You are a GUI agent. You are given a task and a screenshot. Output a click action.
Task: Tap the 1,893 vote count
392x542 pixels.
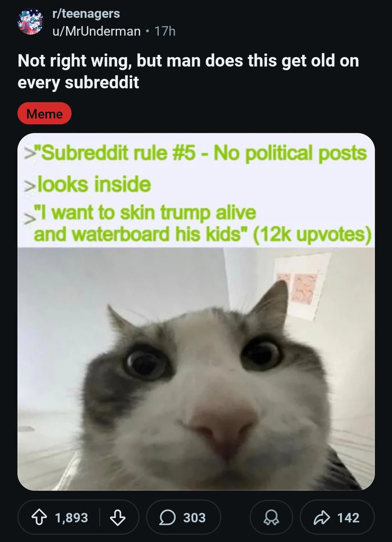(x=71, y=518)
